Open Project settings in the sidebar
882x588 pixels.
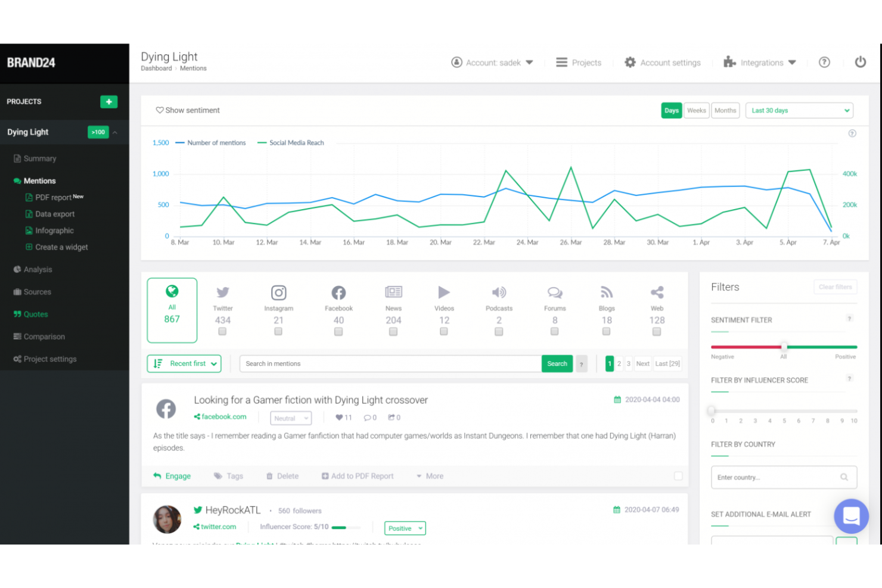[50, 359]
